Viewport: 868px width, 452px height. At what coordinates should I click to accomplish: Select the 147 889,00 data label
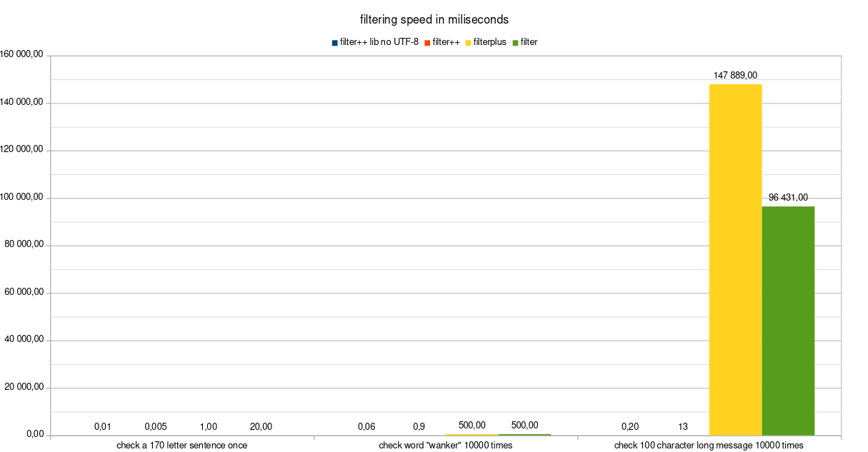point(735,75)
